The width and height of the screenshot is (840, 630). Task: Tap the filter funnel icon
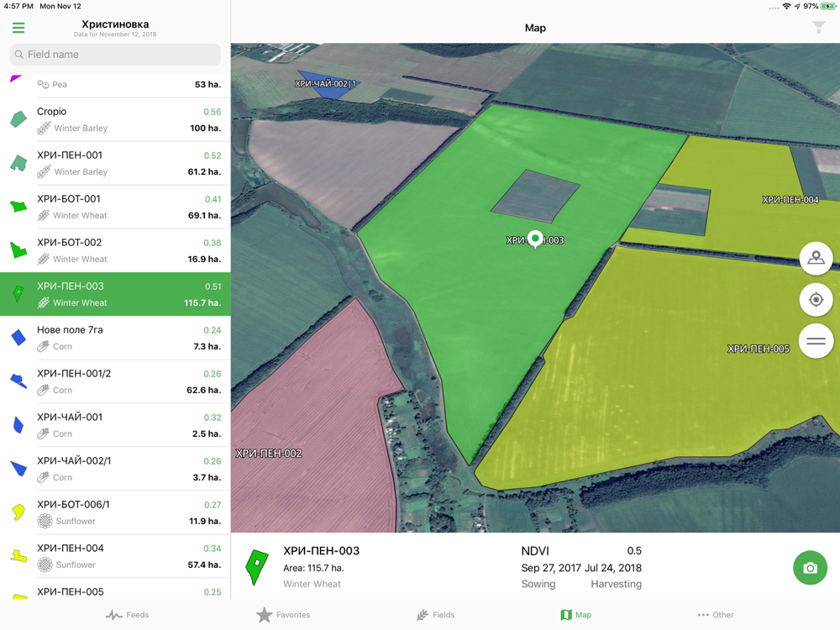point(818,28)
